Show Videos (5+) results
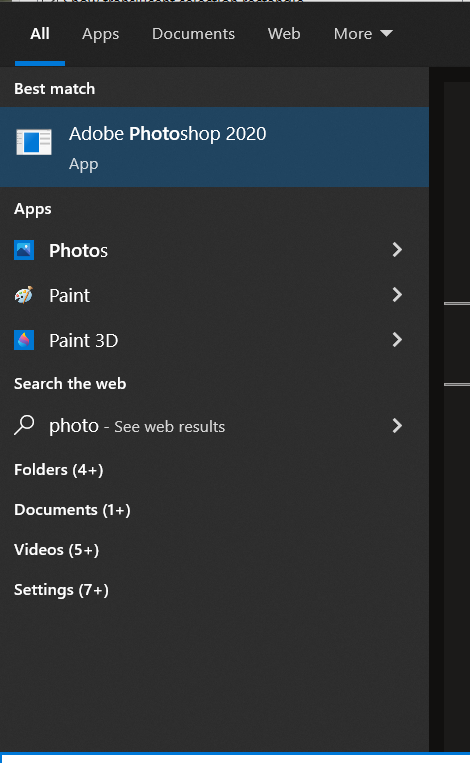Image resolution: width=470 pixels, height=763 pixels. 56,549
